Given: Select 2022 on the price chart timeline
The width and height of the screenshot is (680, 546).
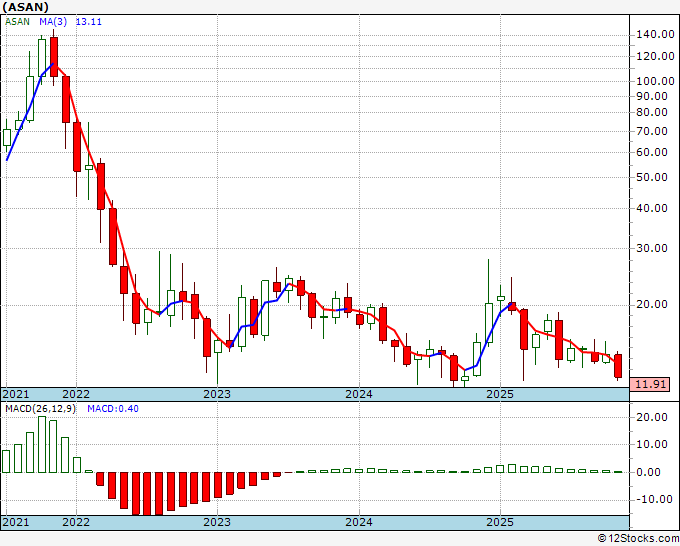Looking at the screenshot, I should click(x=75, y=394).
